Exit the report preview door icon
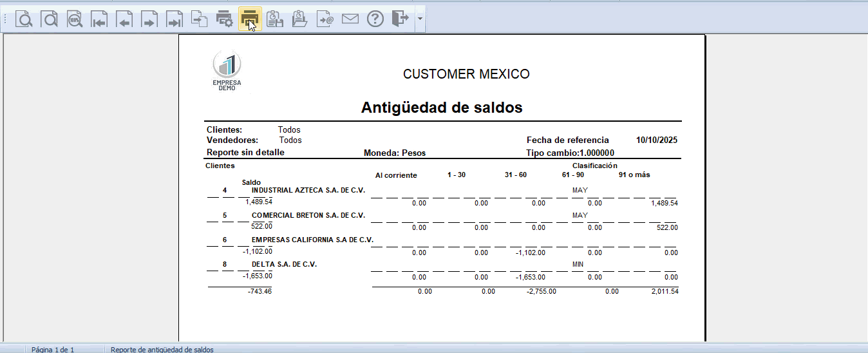The width and height of the screenshot is (868, 353). (401, 19)
